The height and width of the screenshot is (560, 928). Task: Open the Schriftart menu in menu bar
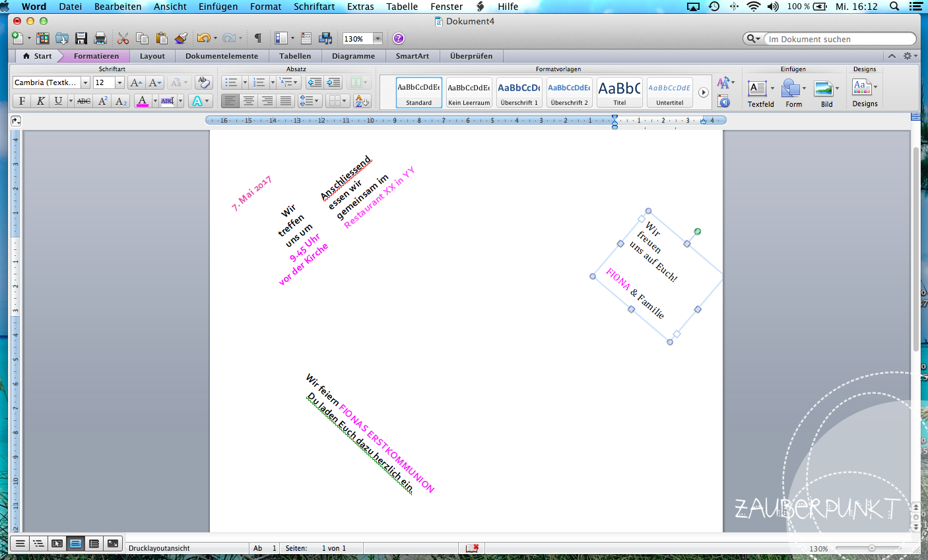(x=314, y=7)
